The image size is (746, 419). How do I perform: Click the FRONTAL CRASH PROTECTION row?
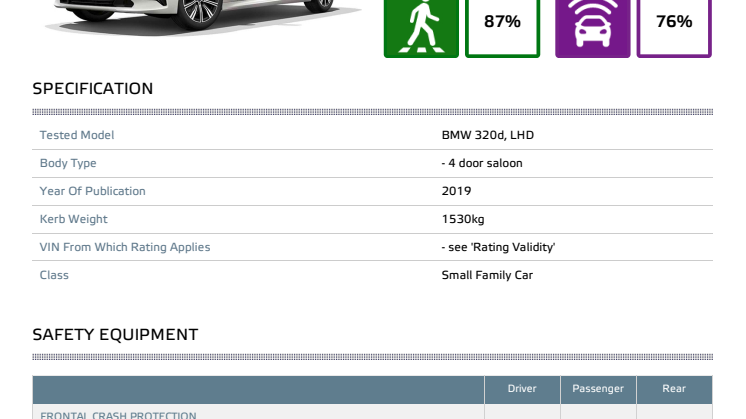tap(373, 412)
